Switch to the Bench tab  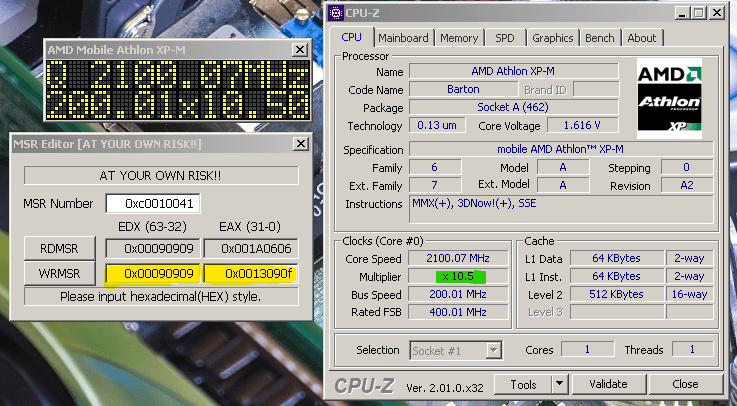pyautogui.click(x=600, y=38)
